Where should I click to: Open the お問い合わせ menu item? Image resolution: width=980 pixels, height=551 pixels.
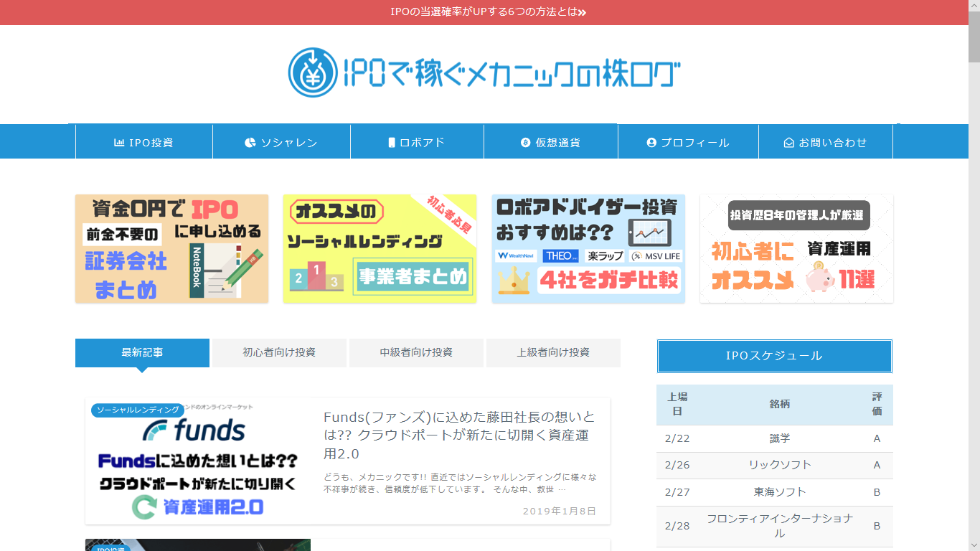826,142
